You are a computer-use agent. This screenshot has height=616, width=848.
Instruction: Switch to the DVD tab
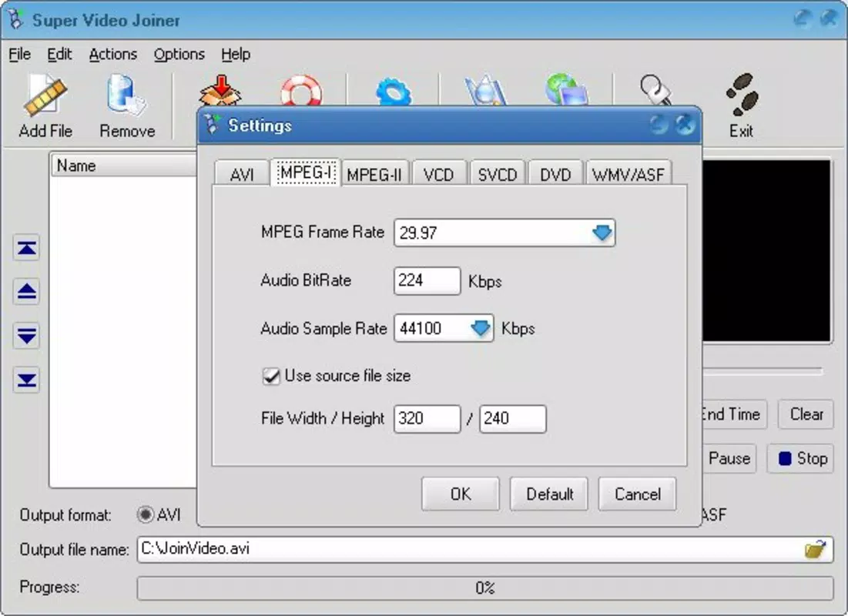(x=555, y=174)
